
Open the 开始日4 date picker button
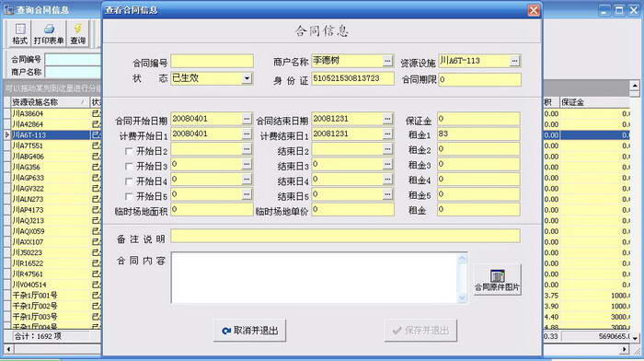point(247,180)
